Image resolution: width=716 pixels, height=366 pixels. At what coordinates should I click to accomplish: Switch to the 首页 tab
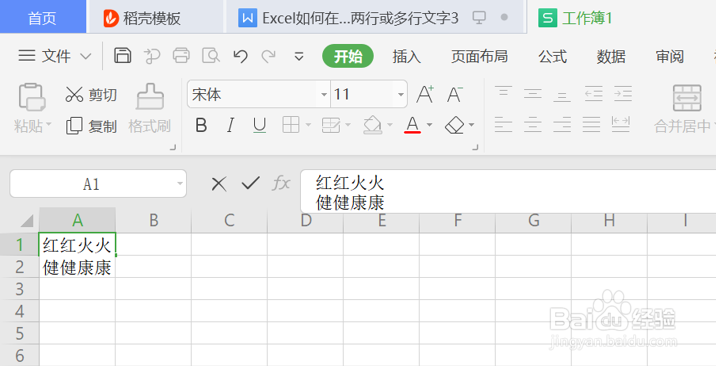tap(42, 17)
